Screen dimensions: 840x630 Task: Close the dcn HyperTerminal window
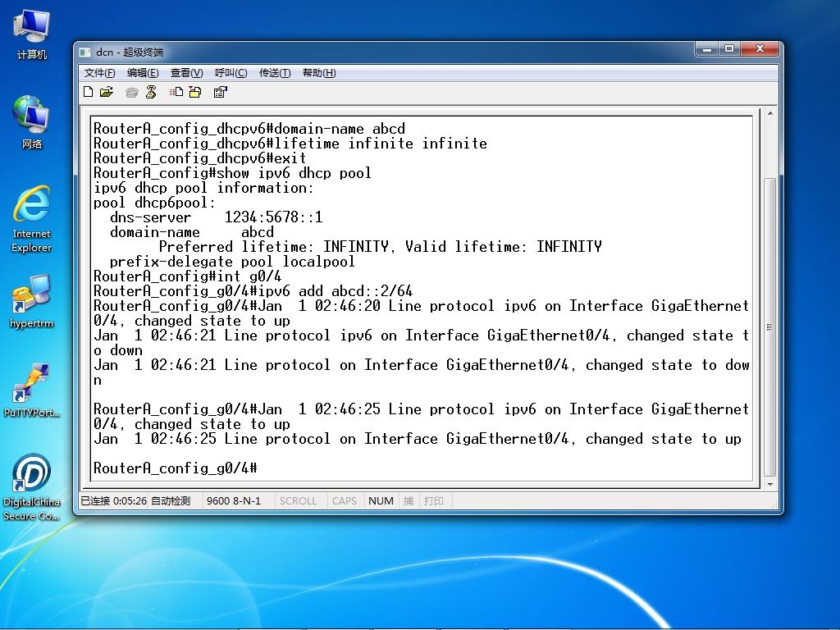[x=760, y=48]
